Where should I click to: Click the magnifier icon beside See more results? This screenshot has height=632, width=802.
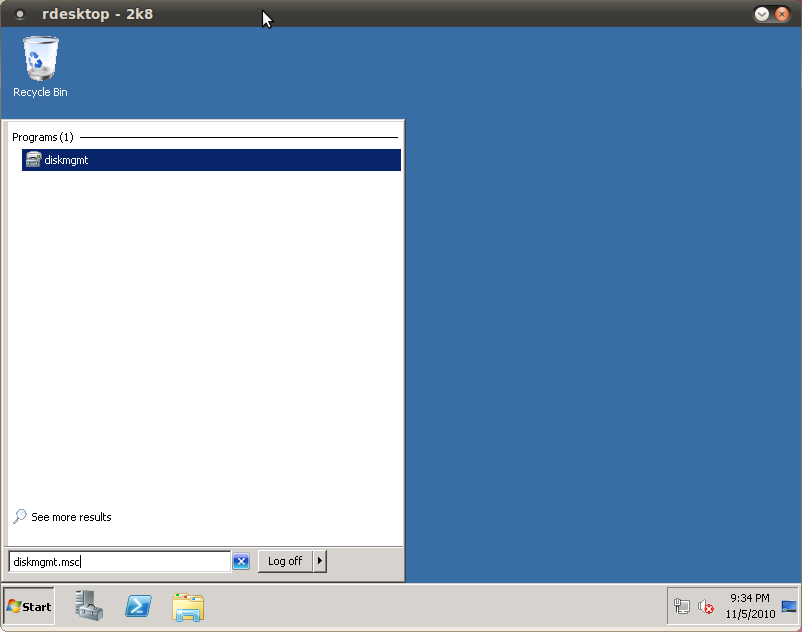tap(19, 516)
